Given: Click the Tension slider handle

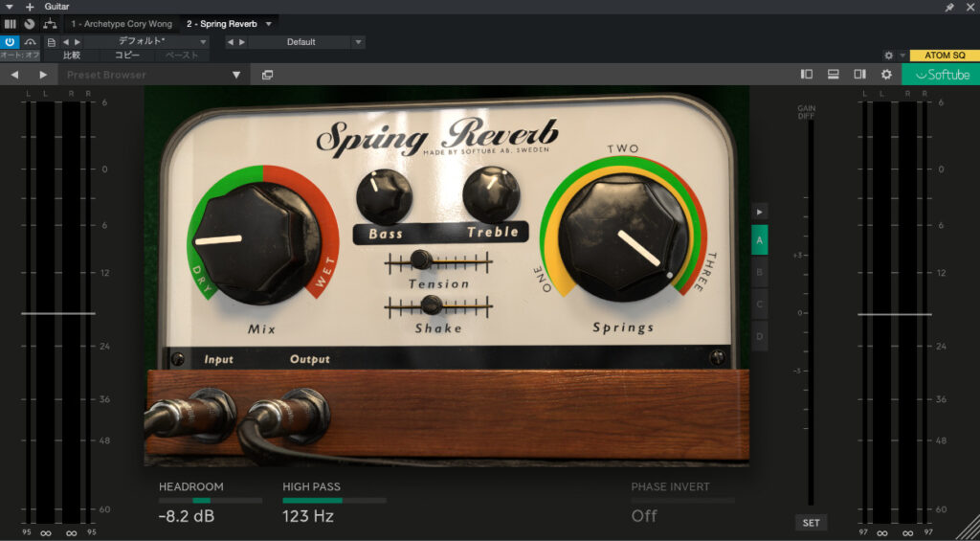Looking at the screenshot, I should pos(419,259).
